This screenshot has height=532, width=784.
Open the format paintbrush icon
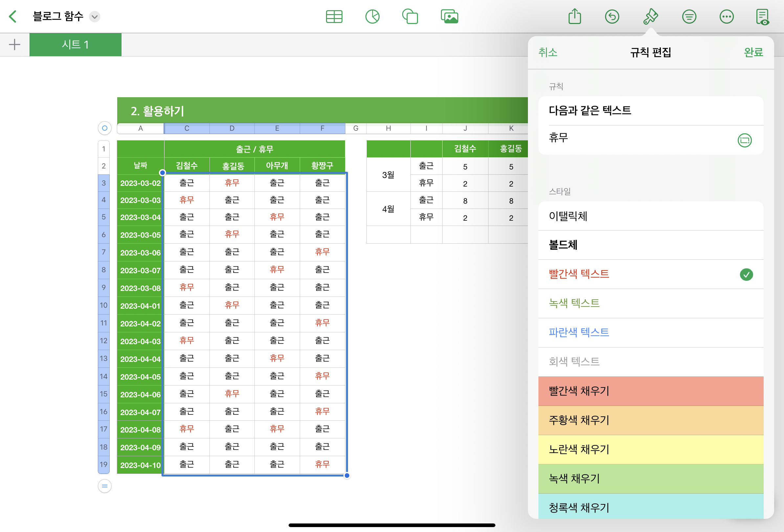tap(650, 16)
